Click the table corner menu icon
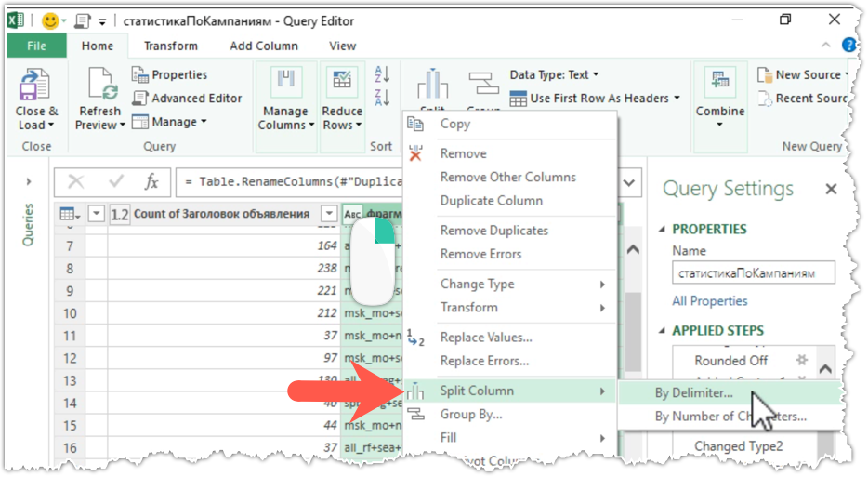The width and height of the screenshot is (868, 477). 70,214
